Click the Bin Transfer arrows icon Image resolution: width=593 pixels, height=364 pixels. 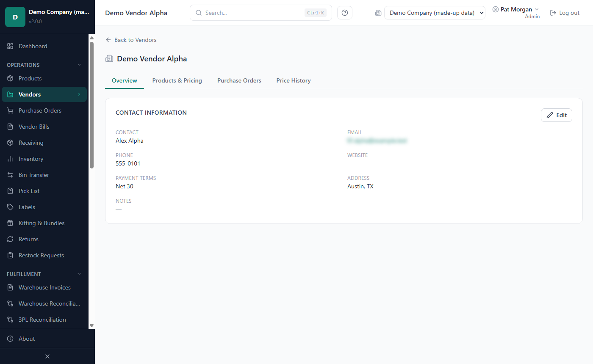click(x=10, y=175)
